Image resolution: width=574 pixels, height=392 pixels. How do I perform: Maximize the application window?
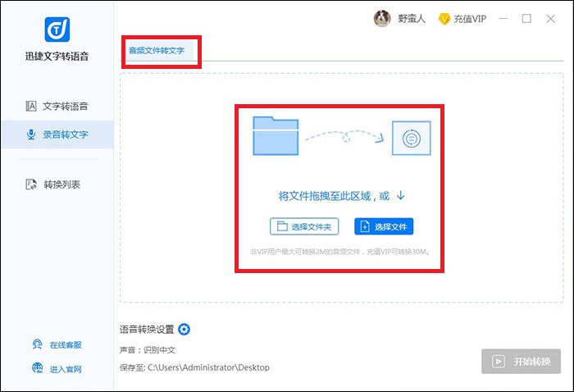tap(526, 19)
